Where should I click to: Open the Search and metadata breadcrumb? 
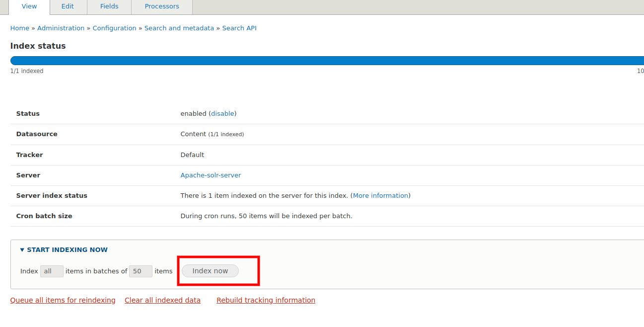[x=179, y=28]
